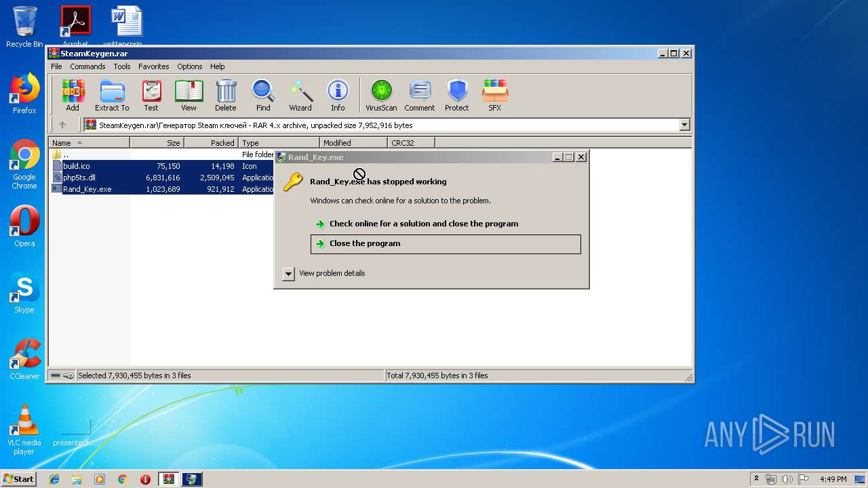Open Skype desktop shortcut
The width and height of the screenshot is (868, 488).
24,293
